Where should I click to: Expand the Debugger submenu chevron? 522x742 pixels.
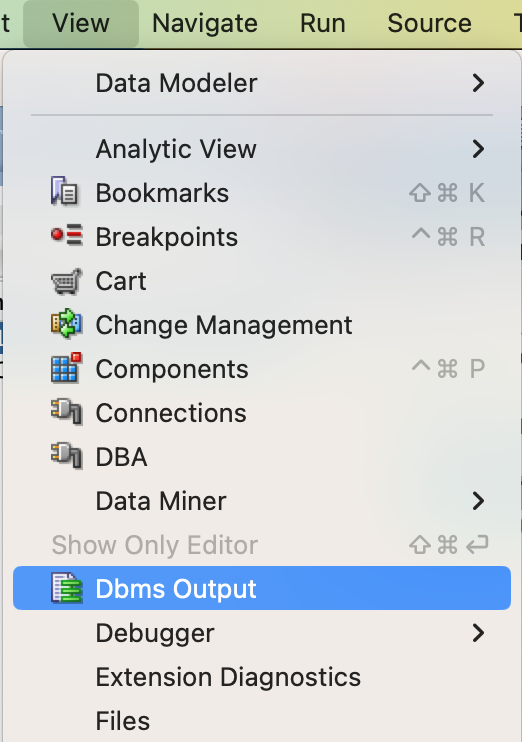click(478, 633)
